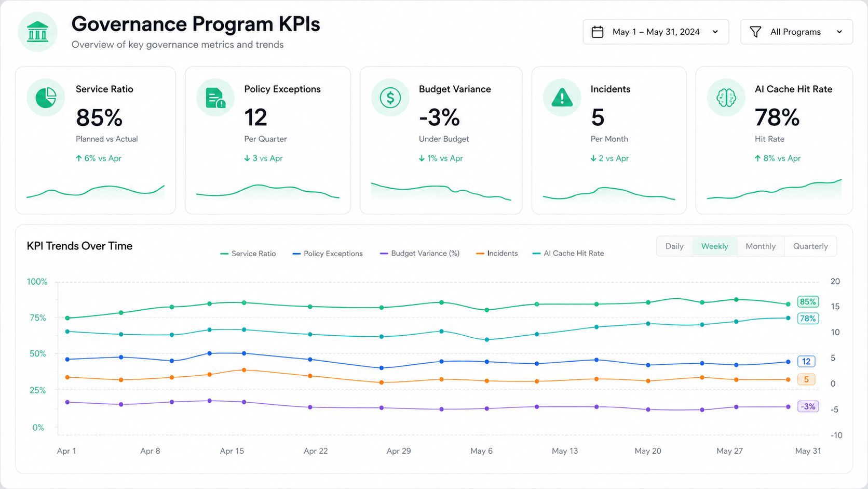Screen dimensions: 868x489
Task: Click the Policy Exceptions document icon
Action: coord(215,97)
